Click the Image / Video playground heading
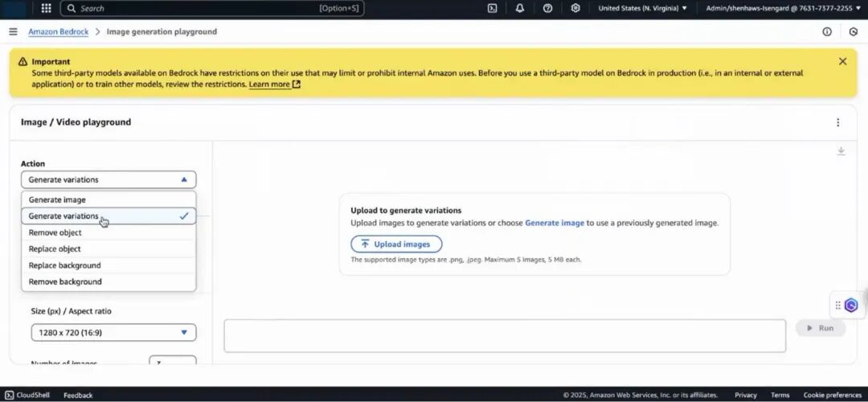Viewport: 868px width, 402px height. [76, 122]
